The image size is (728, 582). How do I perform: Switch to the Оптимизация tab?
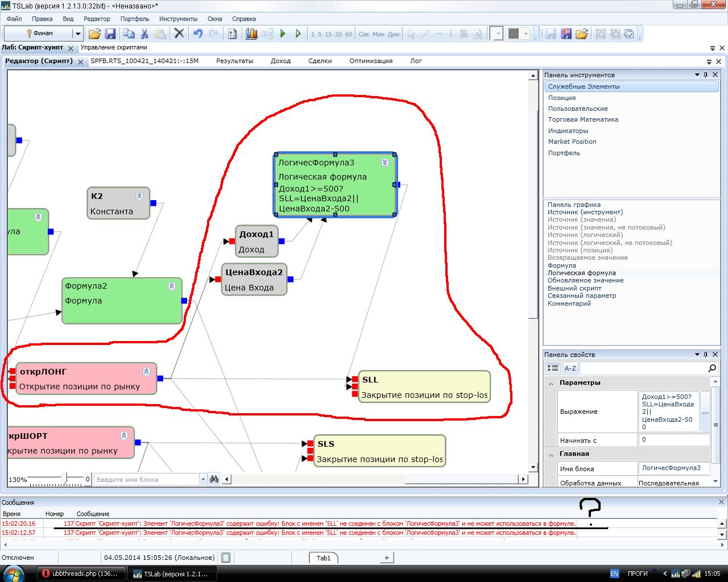coord(371,61)
